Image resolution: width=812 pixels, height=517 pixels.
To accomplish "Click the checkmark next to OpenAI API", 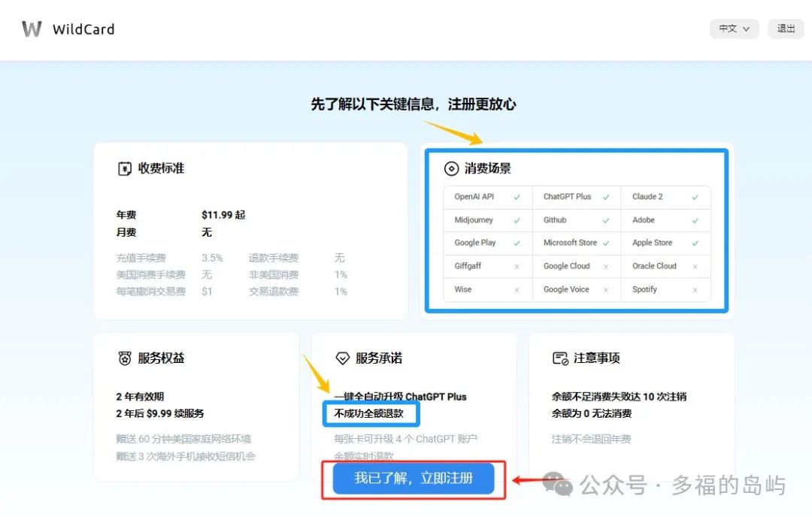I will pyautogui.click(x=517, y=197).
